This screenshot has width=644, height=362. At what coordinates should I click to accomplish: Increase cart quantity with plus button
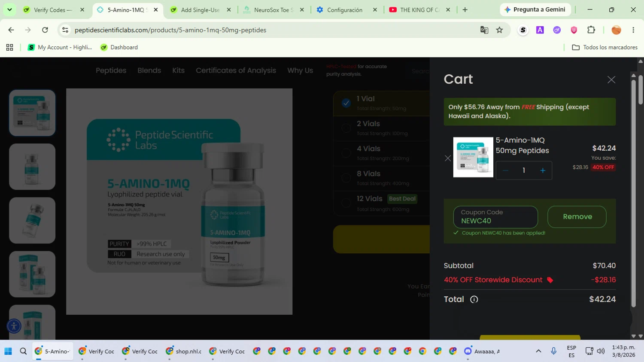coord(543,170)
